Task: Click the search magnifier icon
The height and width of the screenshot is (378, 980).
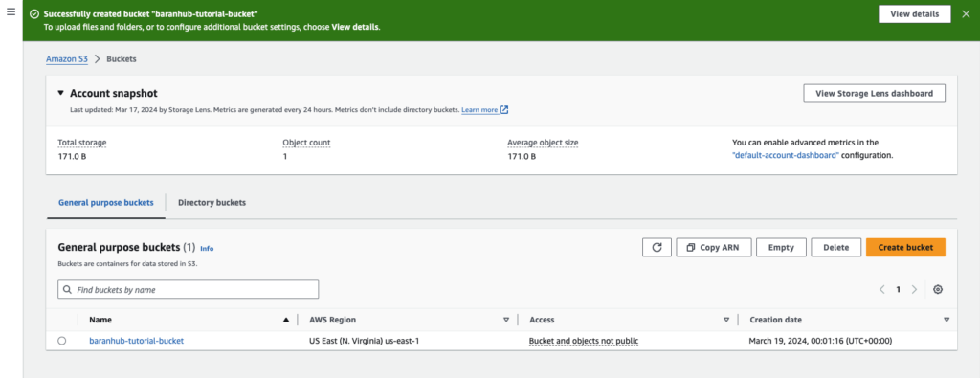Action: pyautogui.click(x=68, y=290)
